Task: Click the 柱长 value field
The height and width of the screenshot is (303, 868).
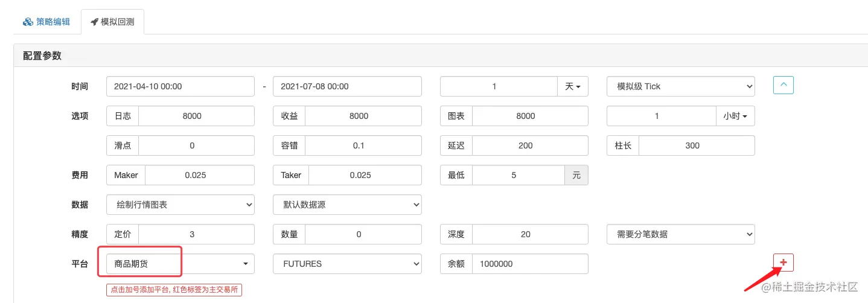Action: tap(697, 145)
